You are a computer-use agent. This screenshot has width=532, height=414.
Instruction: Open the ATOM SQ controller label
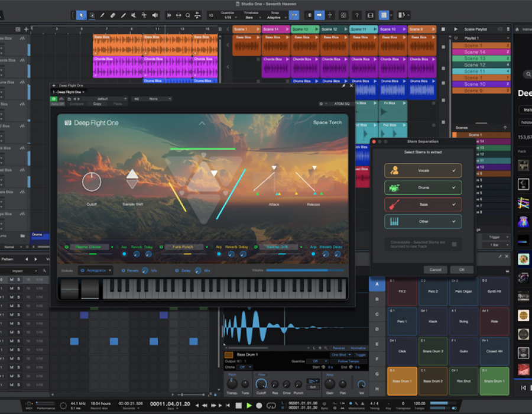point(341,104)
